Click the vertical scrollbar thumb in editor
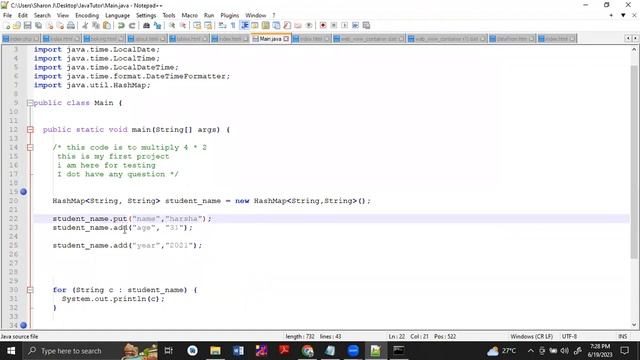 pyautogui.click(x=633, y=161)
